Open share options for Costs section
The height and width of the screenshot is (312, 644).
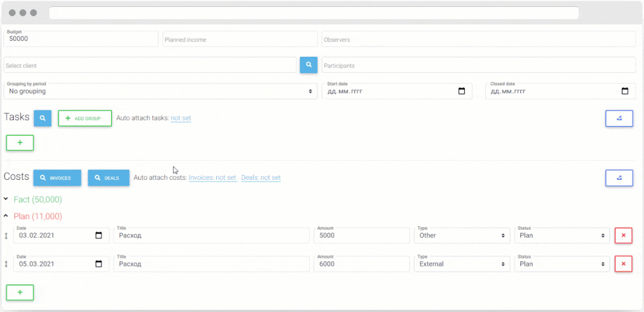point(619,178)
